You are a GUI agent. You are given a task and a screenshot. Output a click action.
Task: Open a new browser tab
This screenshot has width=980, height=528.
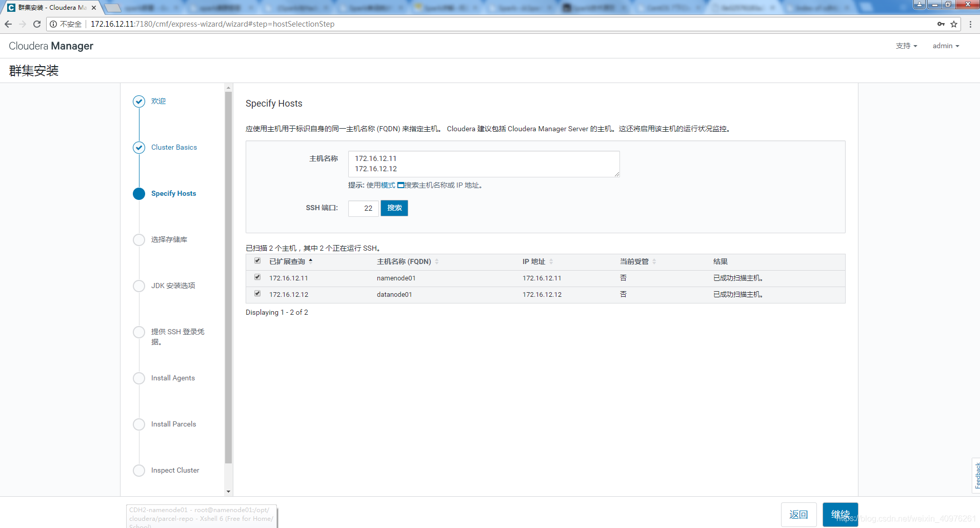pos(113,8)
